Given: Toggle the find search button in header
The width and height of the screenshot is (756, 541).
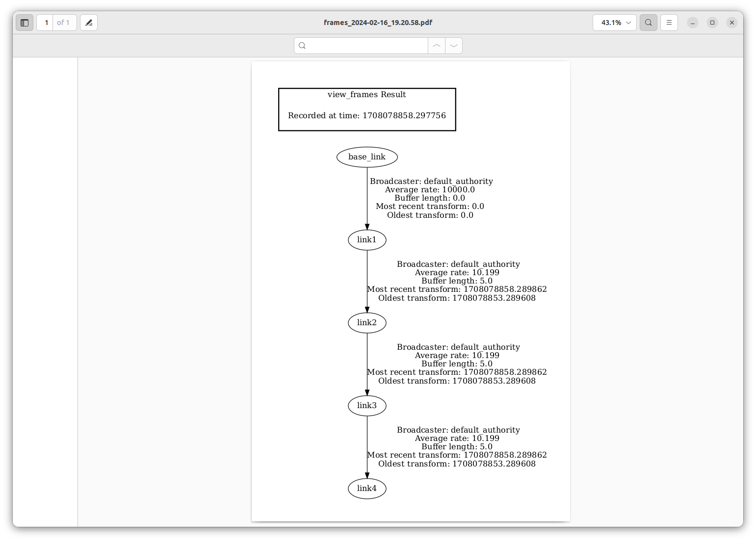Looking at the screenshot, I should [x=648, y=23].
